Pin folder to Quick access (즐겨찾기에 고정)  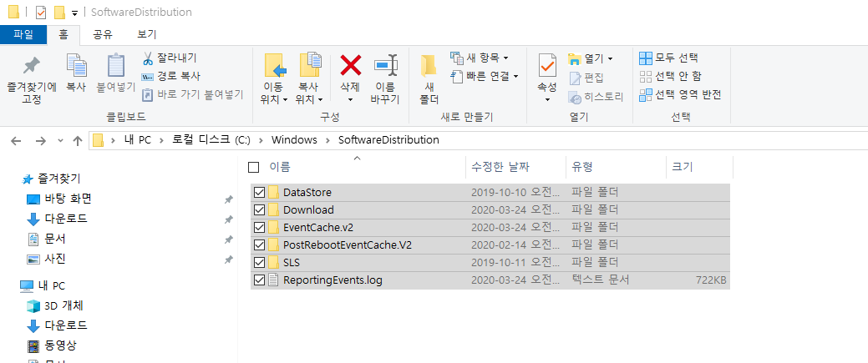[x=32, y=78]
